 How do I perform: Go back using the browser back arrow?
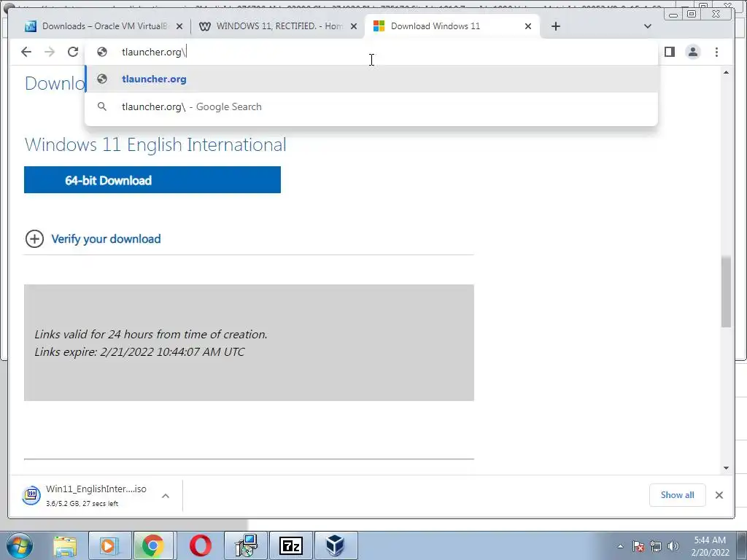tap(26, 52)
